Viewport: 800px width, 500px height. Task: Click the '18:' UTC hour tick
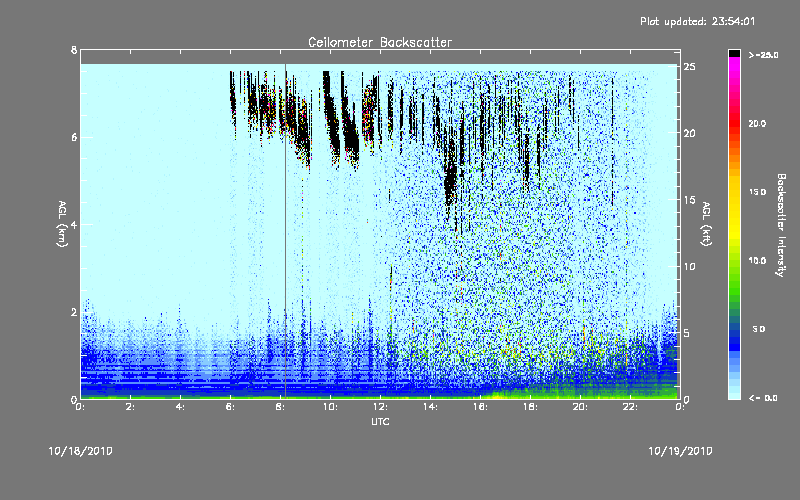pyautogui.click(x=530, y=407)
